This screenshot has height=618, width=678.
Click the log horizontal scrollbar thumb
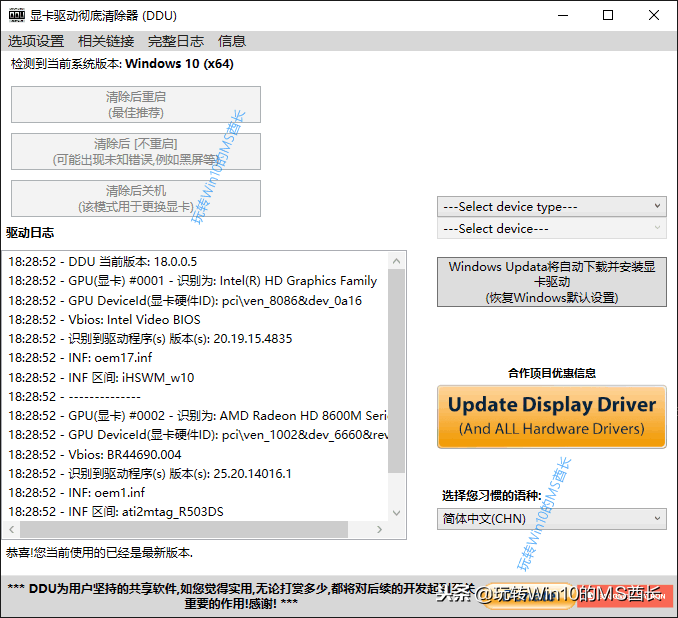[x=184, y=529]
